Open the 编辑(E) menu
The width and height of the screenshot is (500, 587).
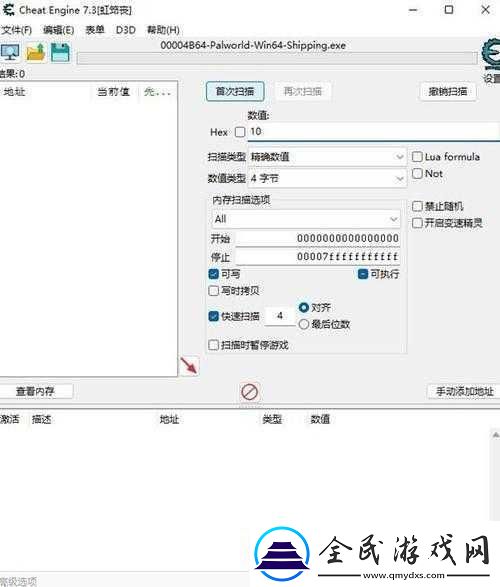point(58,30)
